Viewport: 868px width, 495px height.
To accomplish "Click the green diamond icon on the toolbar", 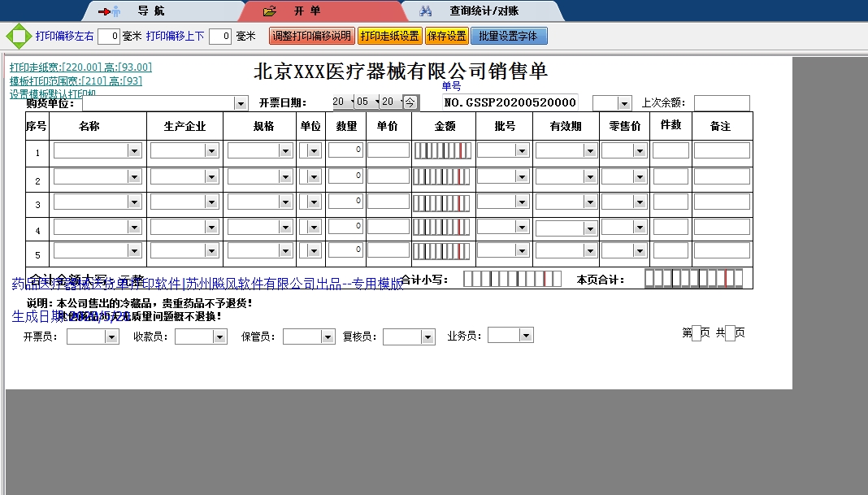I will pos(17,36).
